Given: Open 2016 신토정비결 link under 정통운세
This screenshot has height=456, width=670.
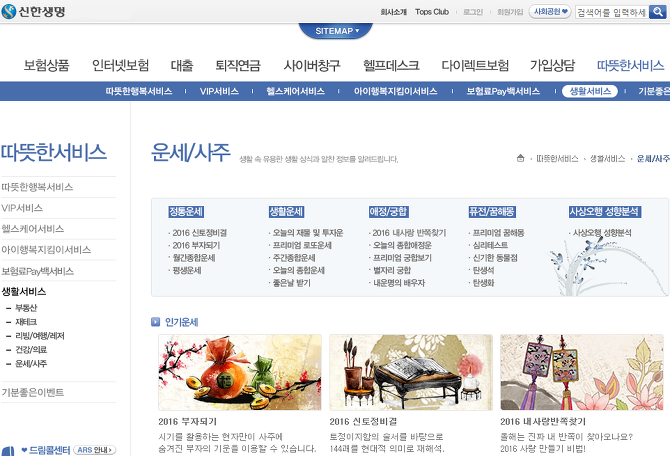Looking at the screenshot, I should [200, 233].
